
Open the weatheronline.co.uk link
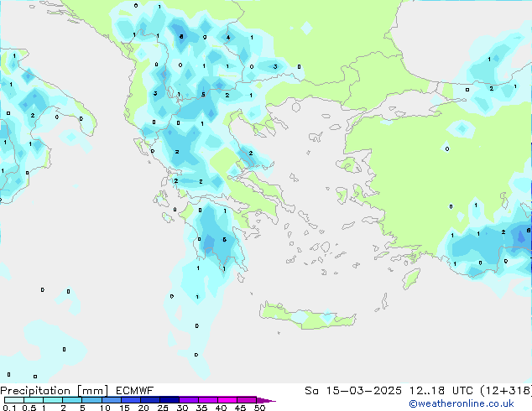[462, 403]
